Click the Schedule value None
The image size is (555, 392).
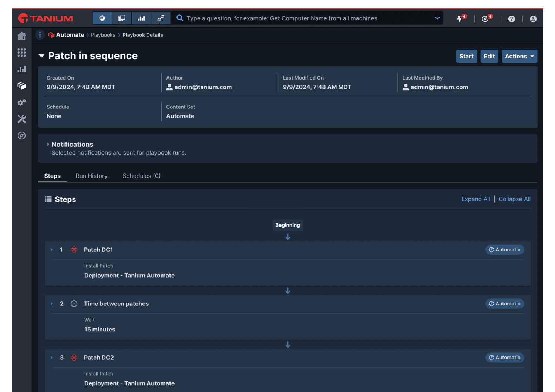point(54,116)
